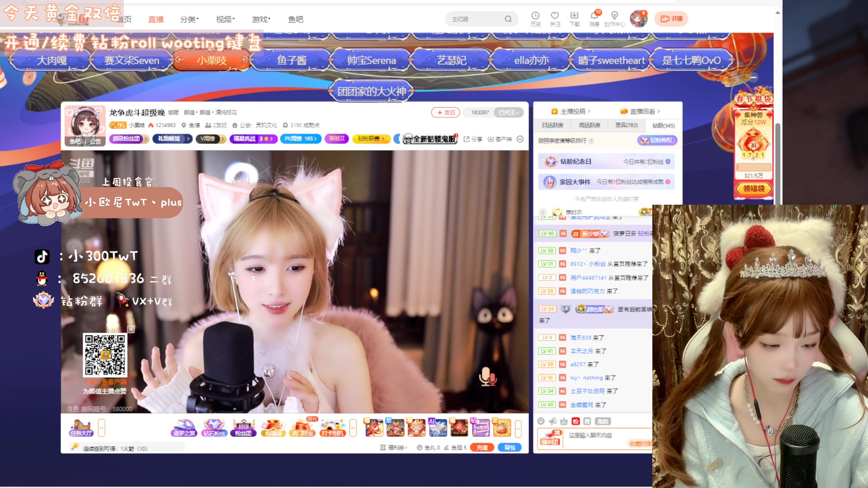The height and width of the screenshot is (488, 868).
Task: Open the 礼物展馆 badge
Action: click(x=172, y=139)
